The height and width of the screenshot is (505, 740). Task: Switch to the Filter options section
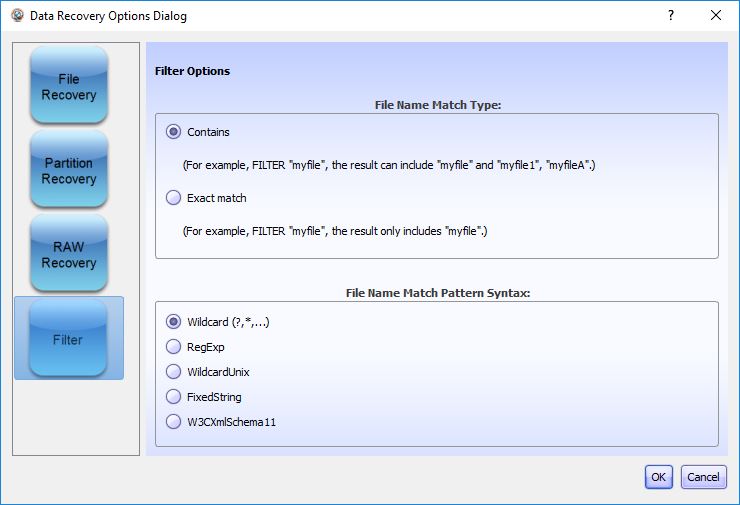click(x=69, y=338)
